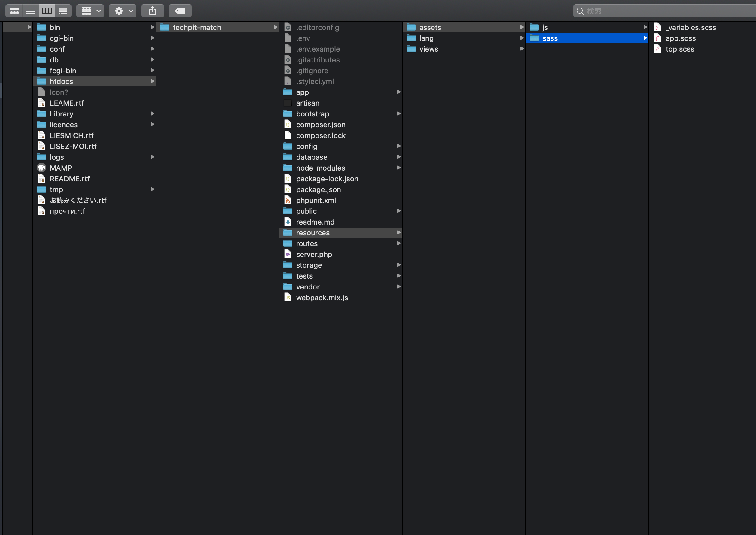756x535 pixels.
Task: Select the README.rtf file
Action: coord(94,179)
